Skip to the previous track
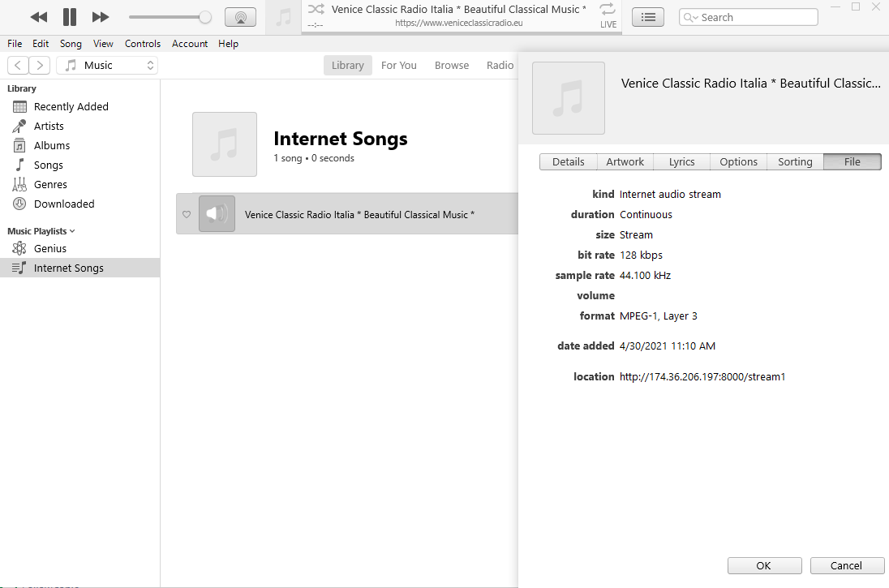The image size is (889, 588). pyautogui.click(x=39, y=17)
